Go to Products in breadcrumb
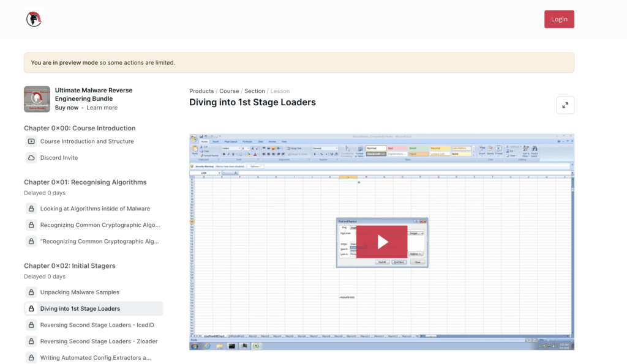 pyautogui.click(x=201, y=91)
